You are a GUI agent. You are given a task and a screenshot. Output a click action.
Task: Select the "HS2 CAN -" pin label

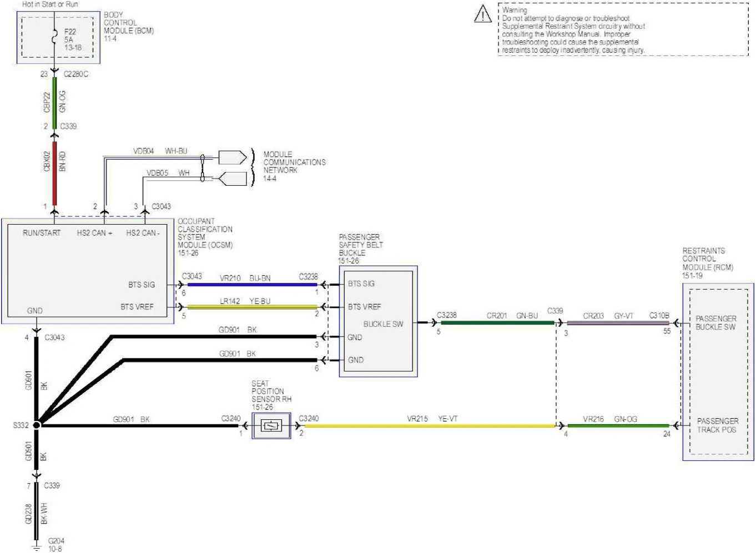point(143,233)
